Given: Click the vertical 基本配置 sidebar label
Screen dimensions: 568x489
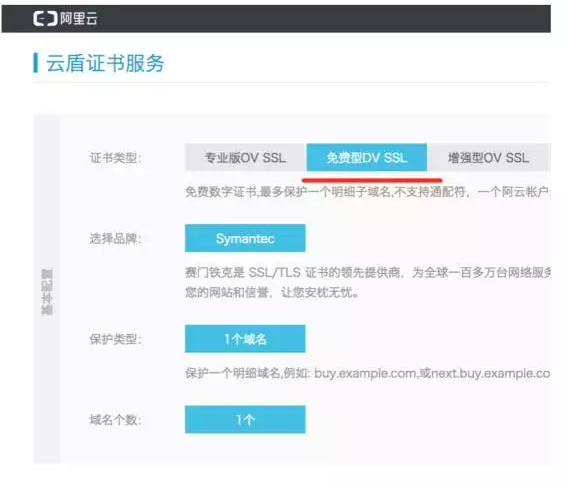Looking at the screenshot, I should pos(47,292).
